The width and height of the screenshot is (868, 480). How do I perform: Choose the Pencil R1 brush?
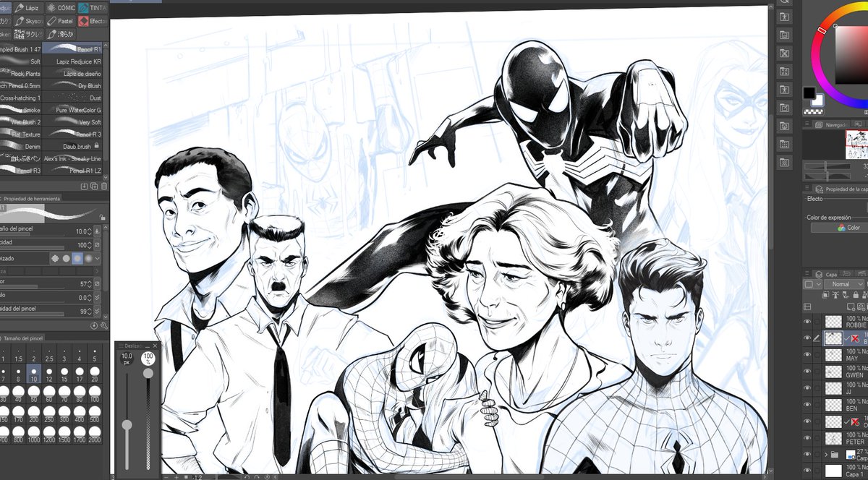[73, 48]
